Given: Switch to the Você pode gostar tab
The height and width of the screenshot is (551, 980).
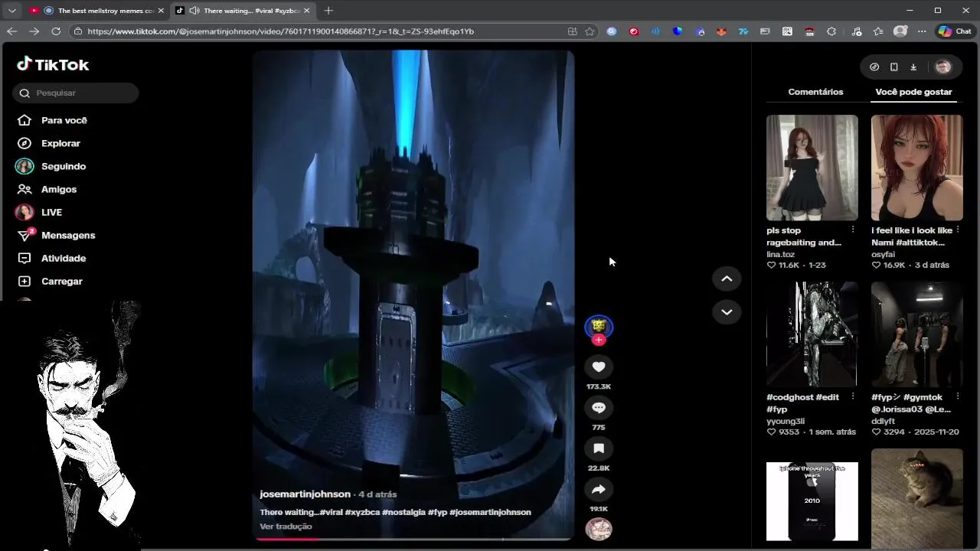Looking at the screenshot, I should click(x=913, y=92).
